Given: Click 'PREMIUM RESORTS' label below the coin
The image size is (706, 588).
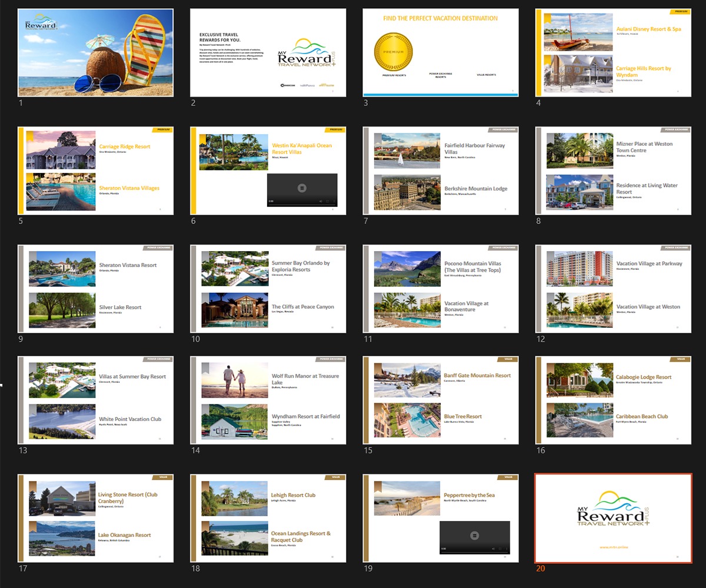Looking at the screenshot, I should pyautogui.click(x=393, y=75).
